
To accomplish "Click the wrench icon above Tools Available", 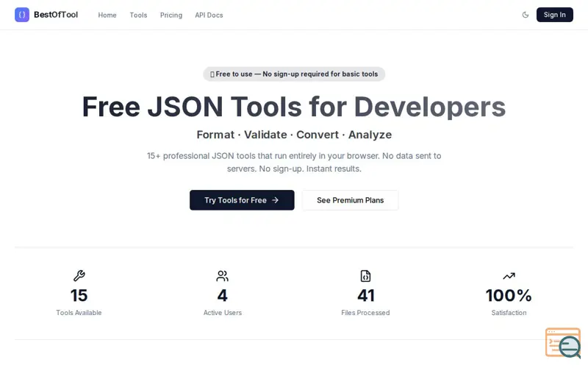I will pos(79,276).
